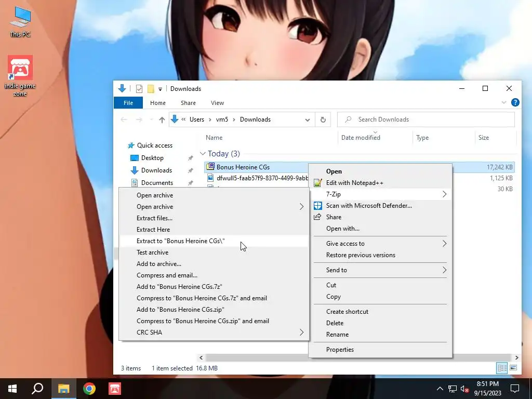Click the Windows Start button

pyautogui.click(x=12, y=389)
